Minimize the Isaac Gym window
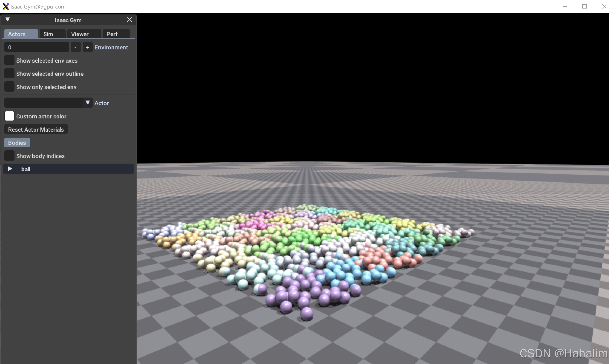Viewport: 609px width, 364px height. [565, 7]
